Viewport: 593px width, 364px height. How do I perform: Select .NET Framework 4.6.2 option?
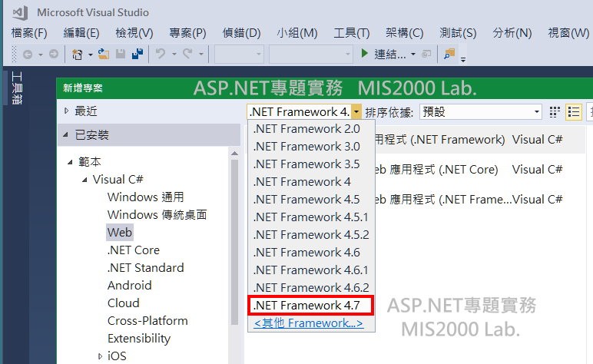pos(311,288)
